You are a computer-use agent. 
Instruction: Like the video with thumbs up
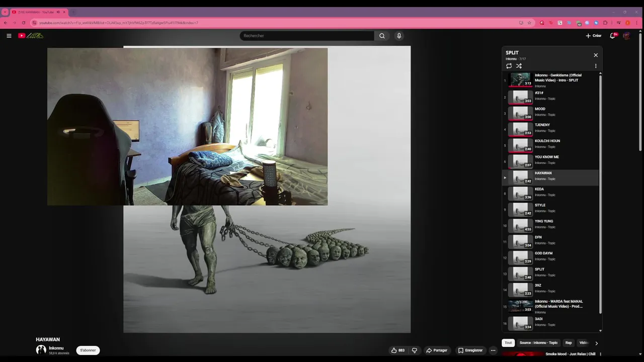coord(397,350)
